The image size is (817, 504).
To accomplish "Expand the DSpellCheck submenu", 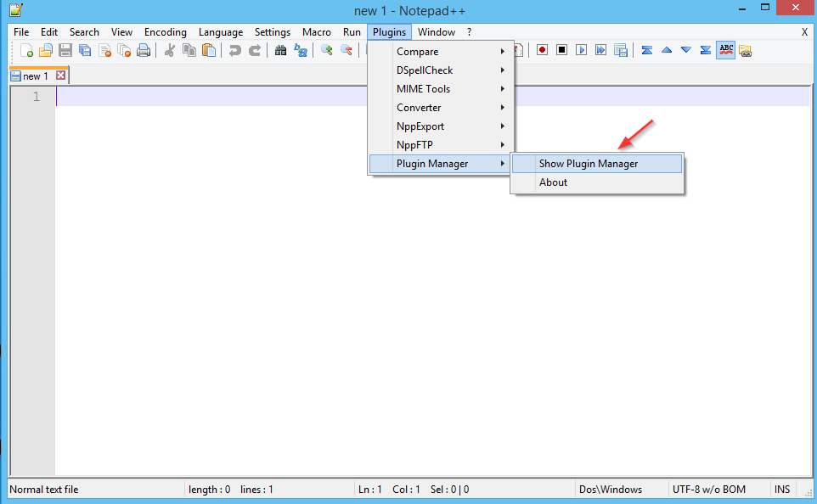I will click(x=441, y=70).
